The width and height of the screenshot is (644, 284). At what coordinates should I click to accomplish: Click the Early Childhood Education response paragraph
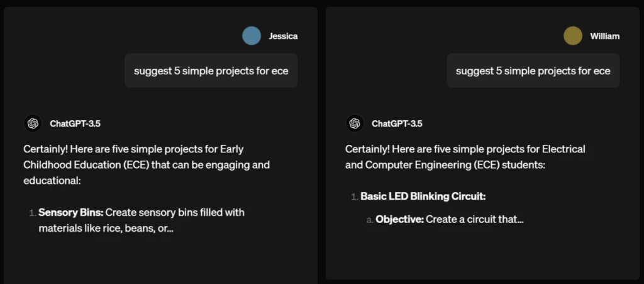click(x=147, y=165)
